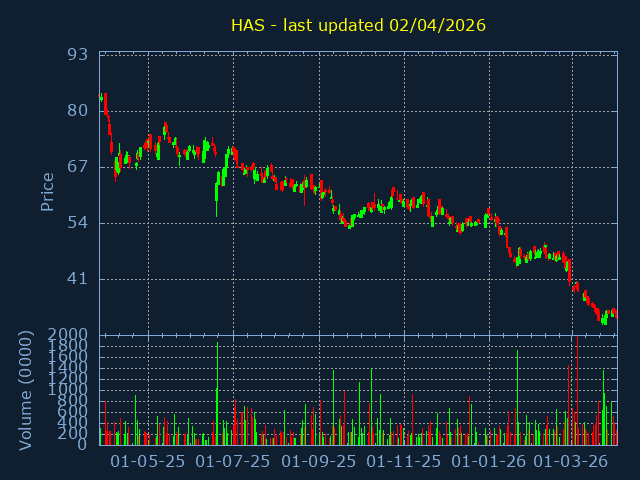
Task: Click the 'Volume (0000)' axis label
Action: click(x=27, y=389)
